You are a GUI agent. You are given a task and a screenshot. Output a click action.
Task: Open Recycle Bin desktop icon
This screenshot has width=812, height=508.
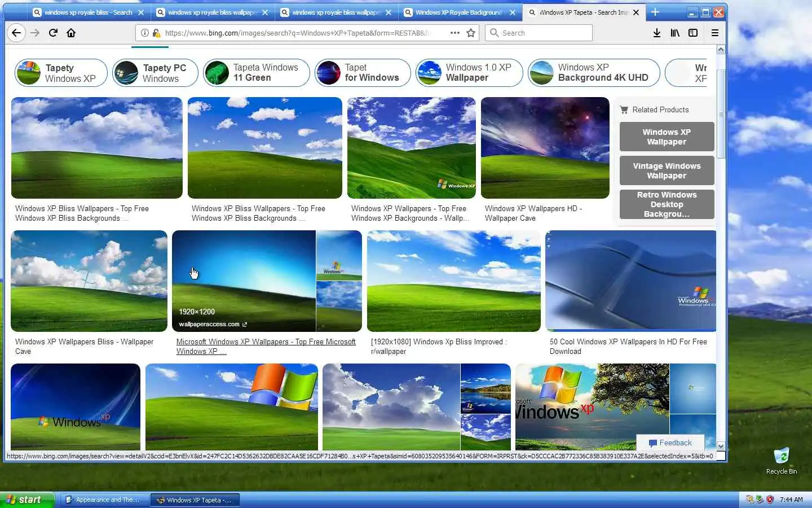[782, 461]
